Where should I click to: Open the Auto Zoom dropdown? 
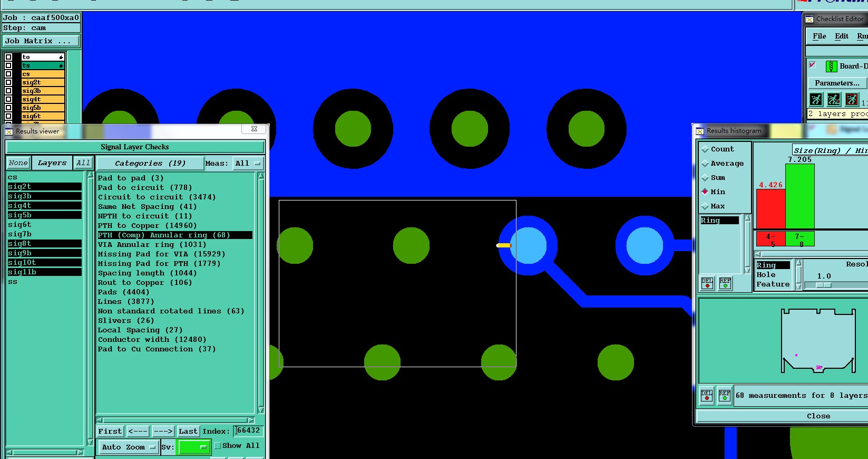[x=129, y=447]
